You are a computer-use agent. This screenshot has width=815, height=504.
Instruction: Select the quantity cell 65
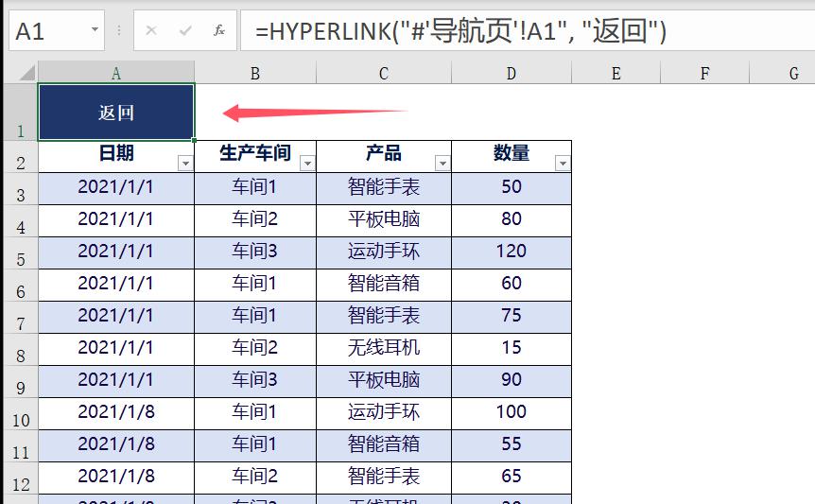pyautogui.click(x=512, y=478)
